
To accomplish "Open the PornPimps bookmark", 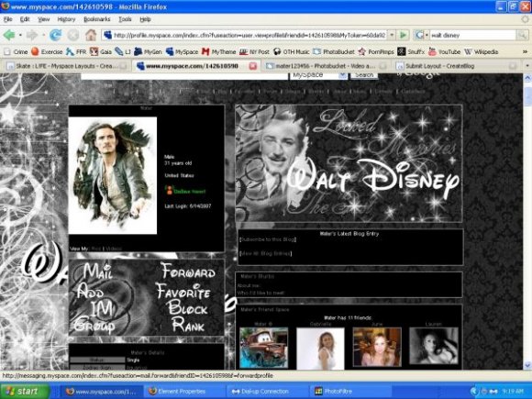I will (376, 52).
